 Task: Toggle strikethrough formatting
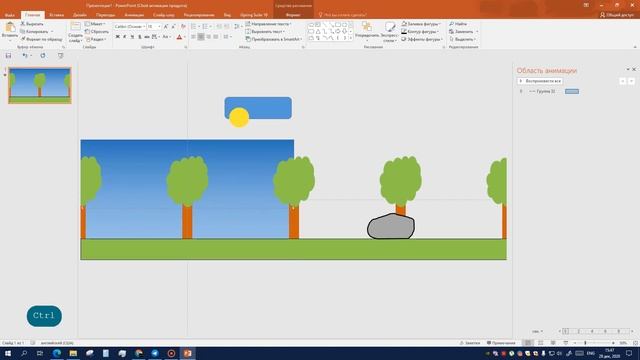(147, 37)
